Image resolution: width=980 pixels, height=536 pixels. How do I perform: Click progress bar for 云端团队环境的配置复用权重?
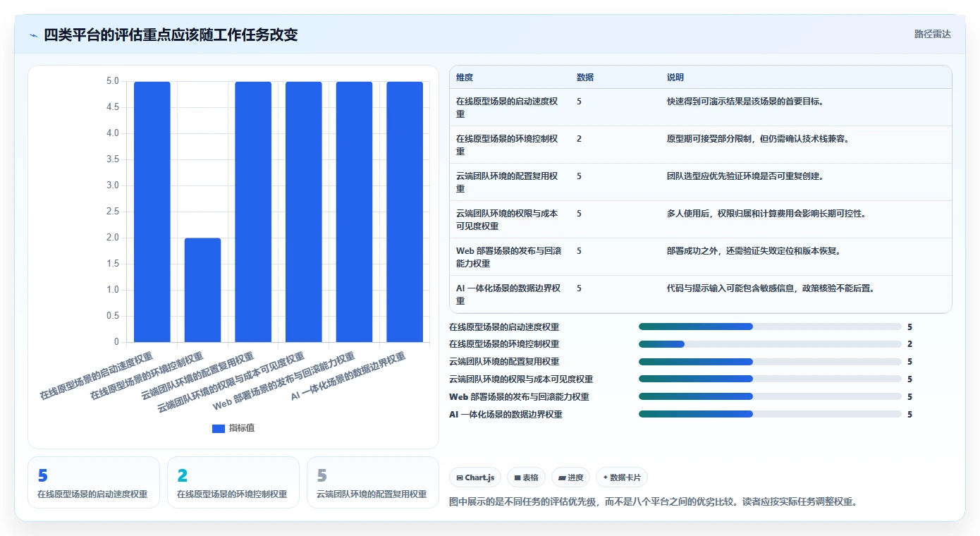(x=770, y=362)
